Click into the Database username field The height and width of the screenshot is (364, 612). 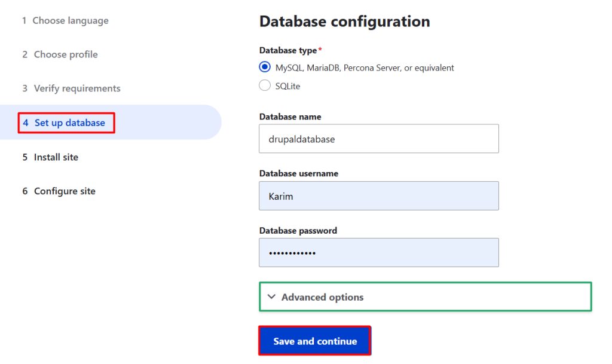378,196
